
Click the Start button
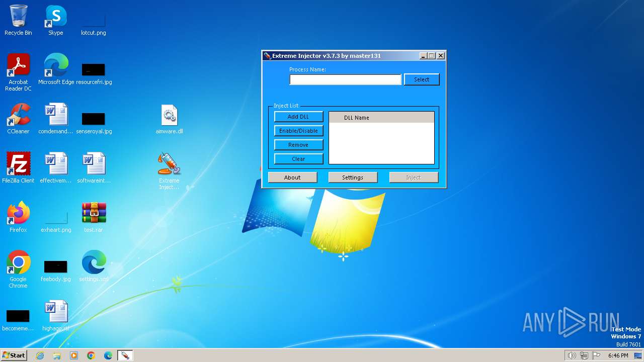click(14, 355)
